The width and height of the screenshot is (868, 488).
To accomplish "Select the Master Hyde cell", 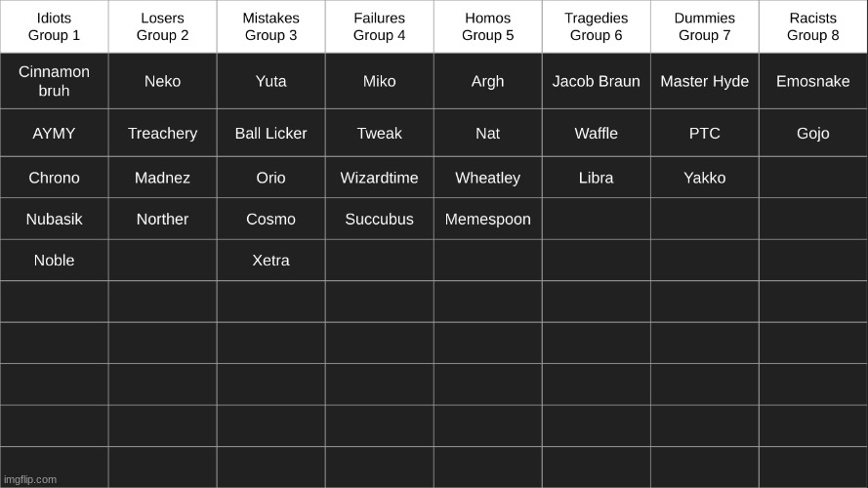I will 705,81.
